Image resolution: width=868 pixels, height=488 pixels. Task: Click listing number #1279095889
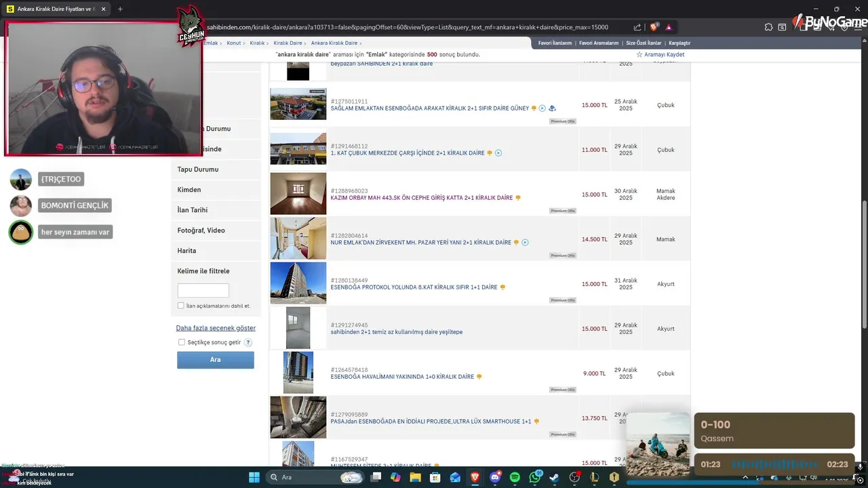[349, 415]
